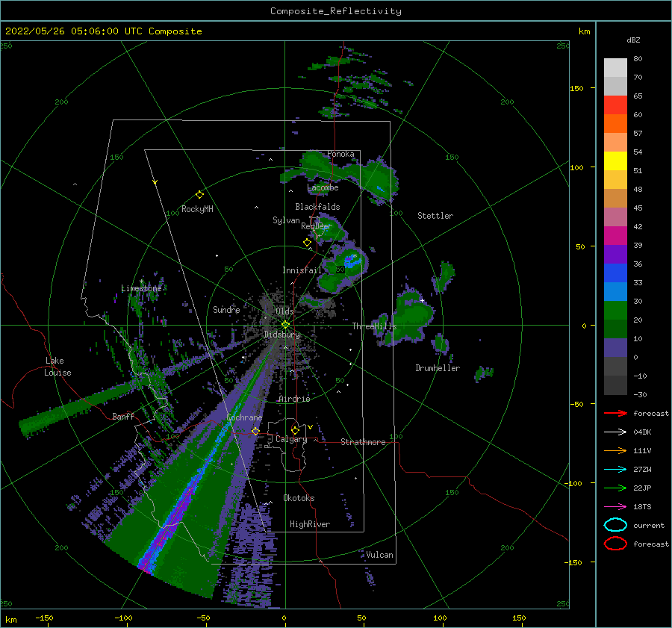This screenshot has height=628, width=672.
Task: Click the white 04DK arrow icon
Action: (x=615, y=432)
